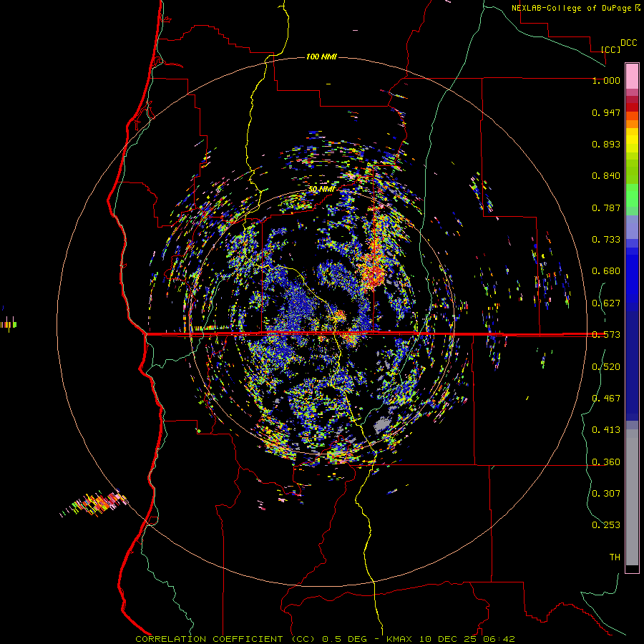Screen dimensions: 644x644
Task: Select the 0.680 scale value
Action: [x=606, y=271]
